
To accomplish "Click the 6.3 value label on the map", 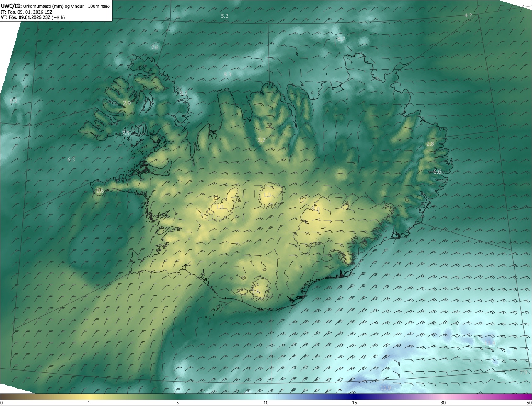I will 71,159.
